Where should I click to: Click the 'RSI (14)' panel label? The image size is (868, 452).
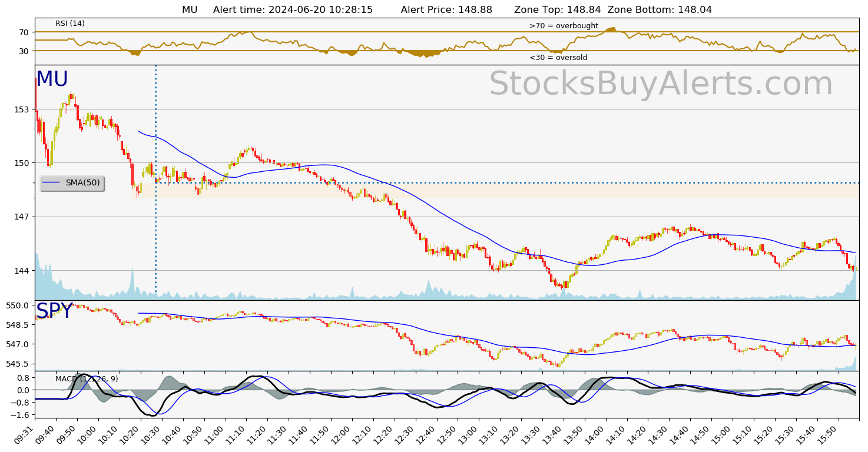click(x=70, y=24)
